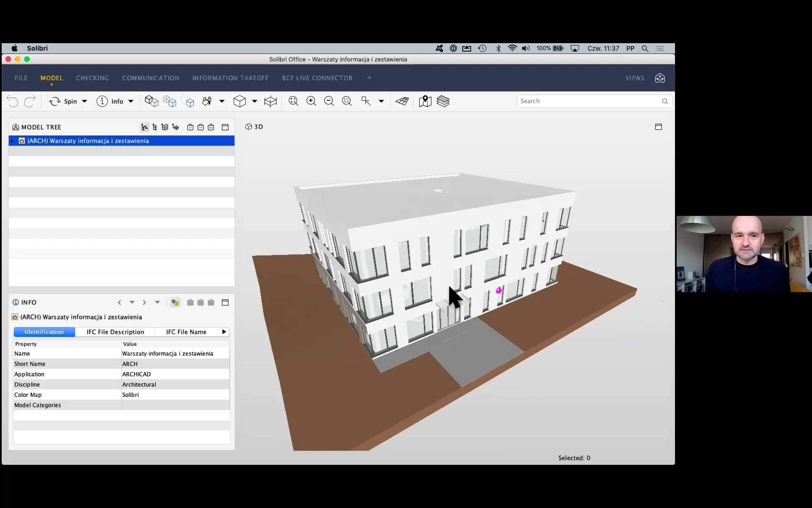Open the layers stack icon

pyautogui.click(x=443, y=101)
